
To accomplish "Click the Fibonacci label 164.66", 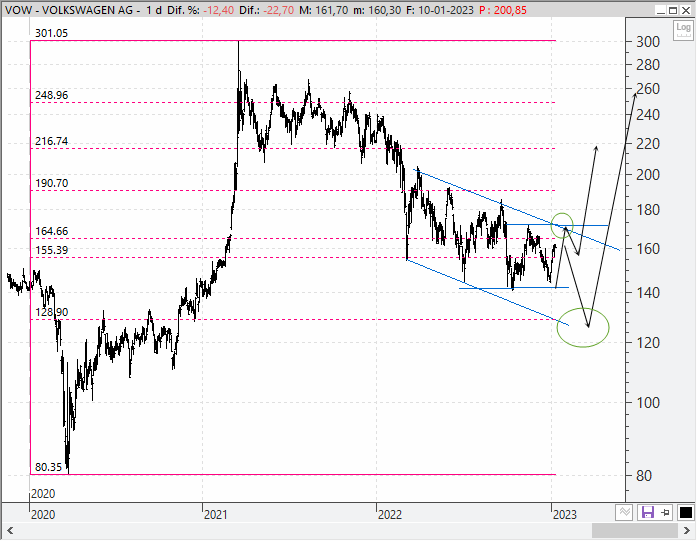I will [x=52, y=231].
